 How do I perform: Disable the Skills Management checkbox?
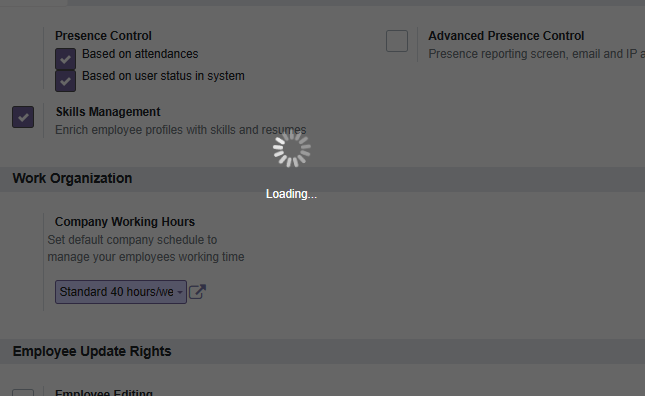click(23, 117)
